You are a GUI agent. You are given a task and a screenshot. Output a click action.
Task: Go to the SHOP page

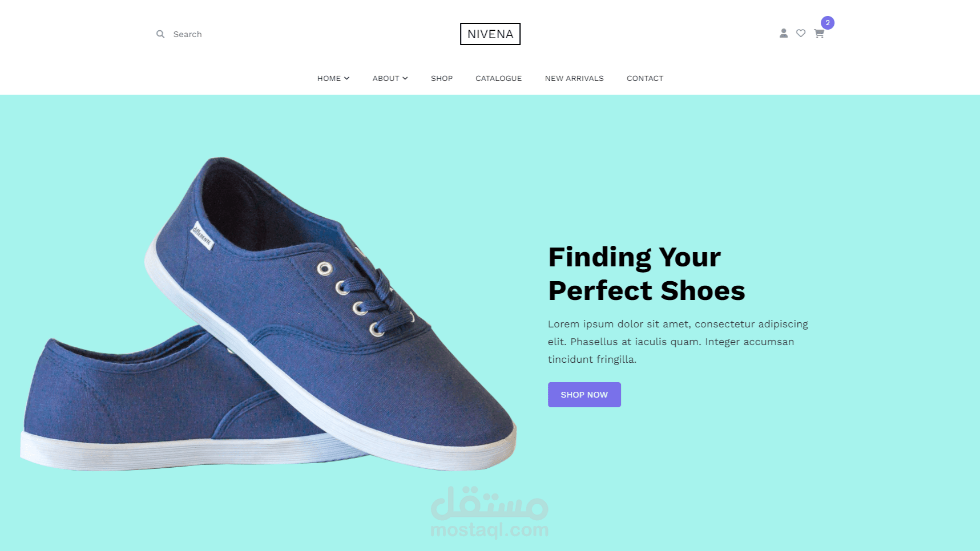[442, 78]
